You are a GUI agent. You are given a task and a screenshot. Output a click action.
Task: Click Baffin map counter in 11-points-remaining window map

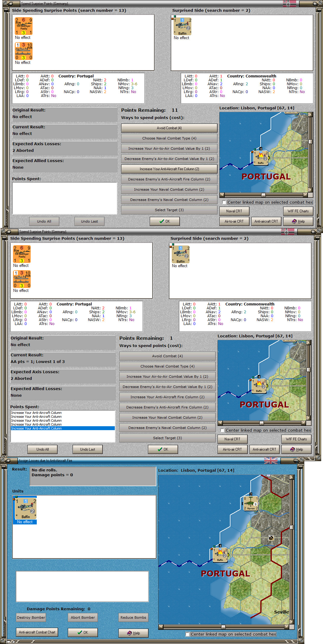tap(261, 158)
